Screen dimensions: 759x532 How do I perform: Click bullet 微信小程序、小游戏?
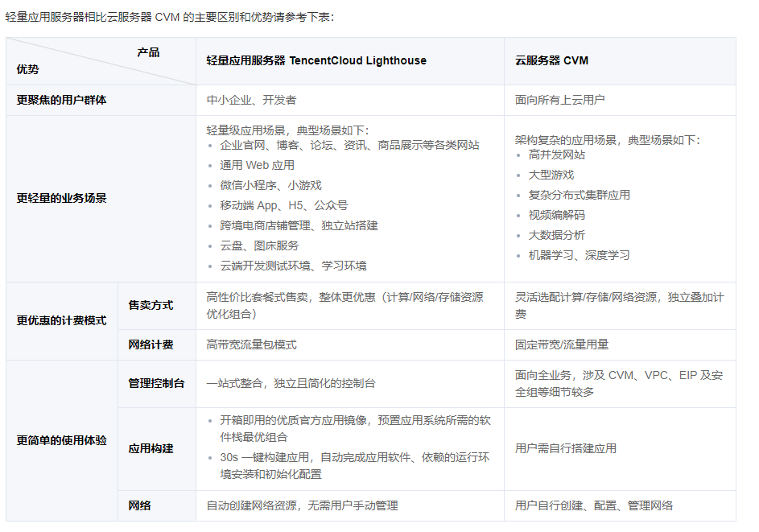pos(270,185)
